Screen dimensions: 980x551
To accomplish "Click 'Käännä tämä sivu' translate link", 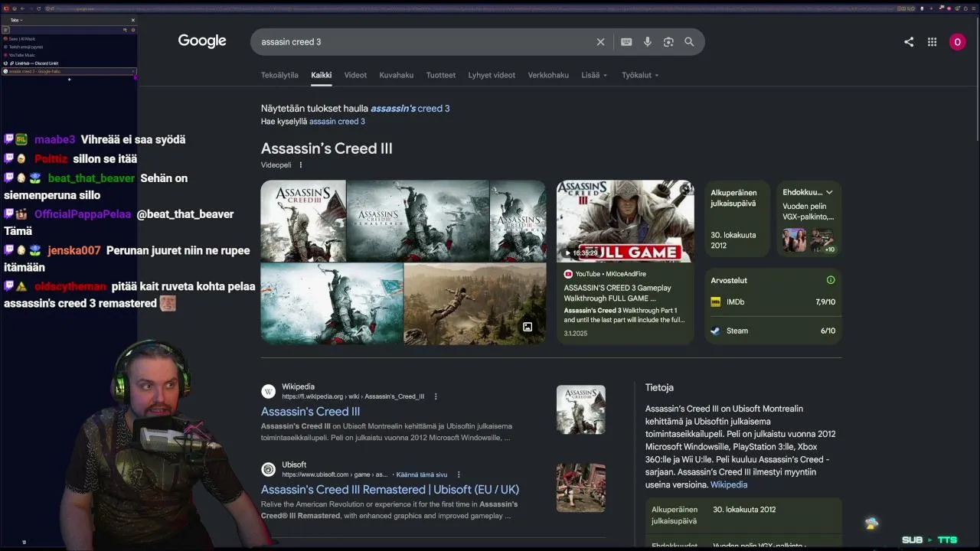I will (422, 474).
